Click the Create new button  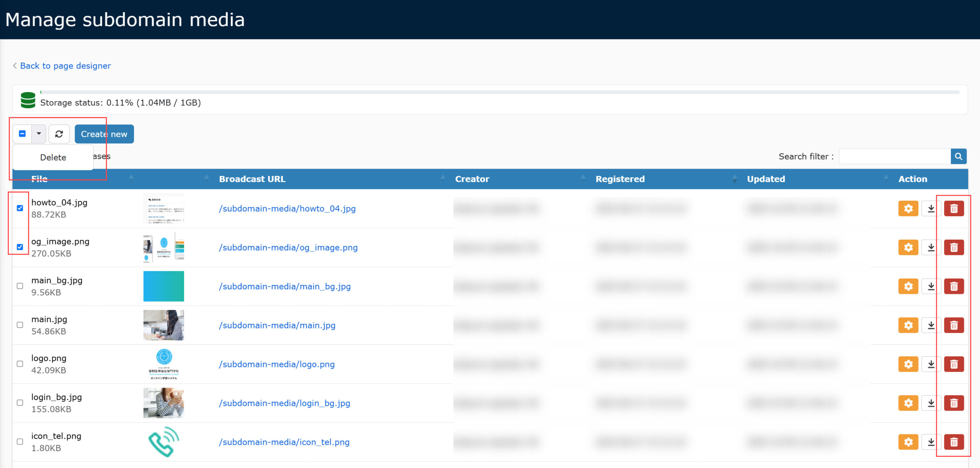pyautogui.click(x=104, y=134)
